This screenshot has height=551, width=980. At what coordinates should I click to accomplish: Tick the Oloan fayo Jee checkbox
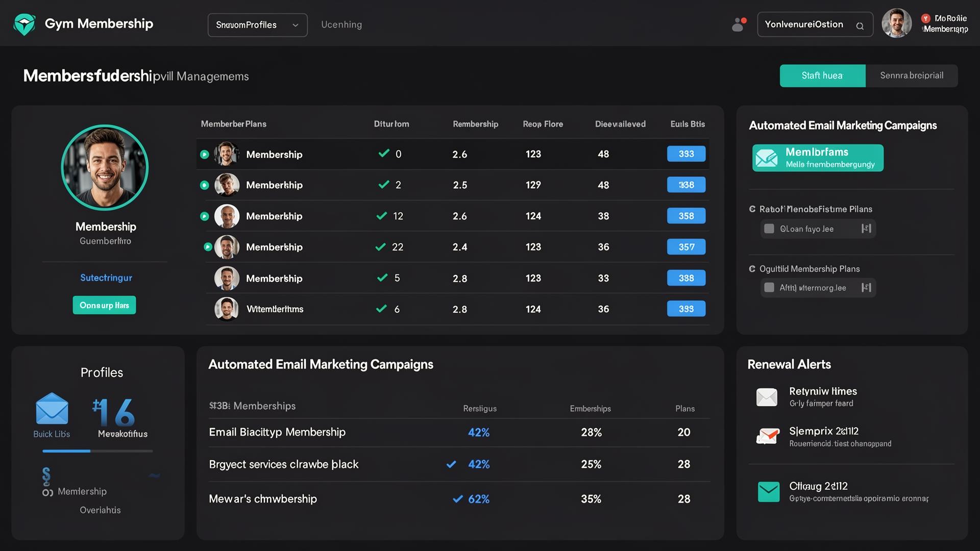[769, 229]
